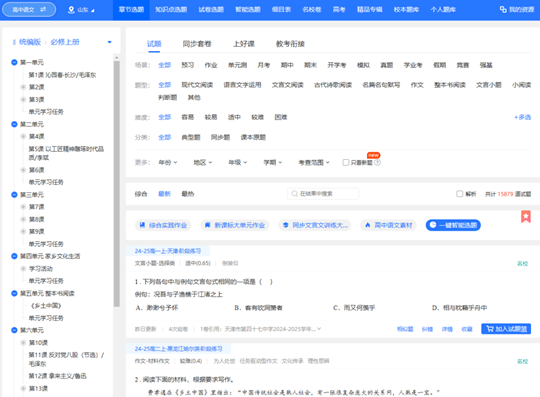The height and width of the screenshot is (397, 540).
Task: Select the 典型题 category filter
Action: click(x=191, y=137)
